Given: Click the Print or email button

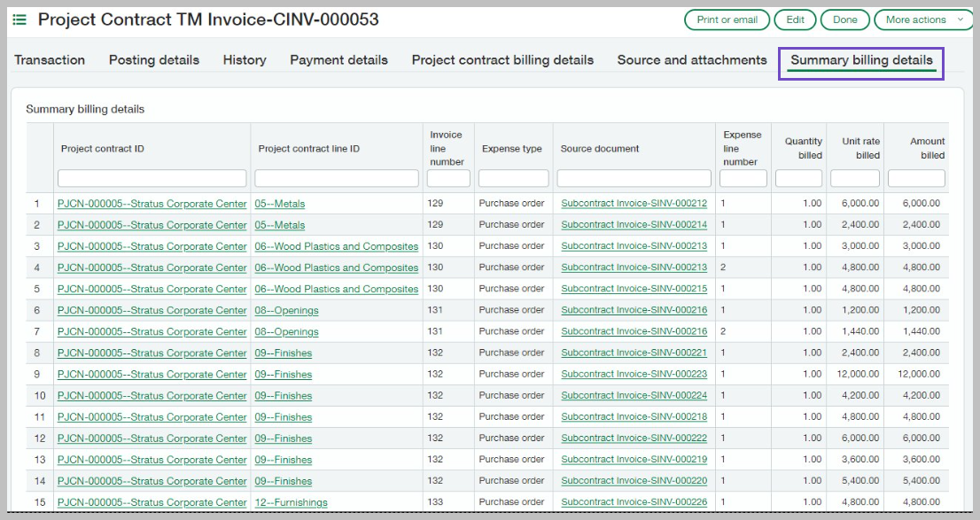Looking at the screenshot, I should (727, 19).
